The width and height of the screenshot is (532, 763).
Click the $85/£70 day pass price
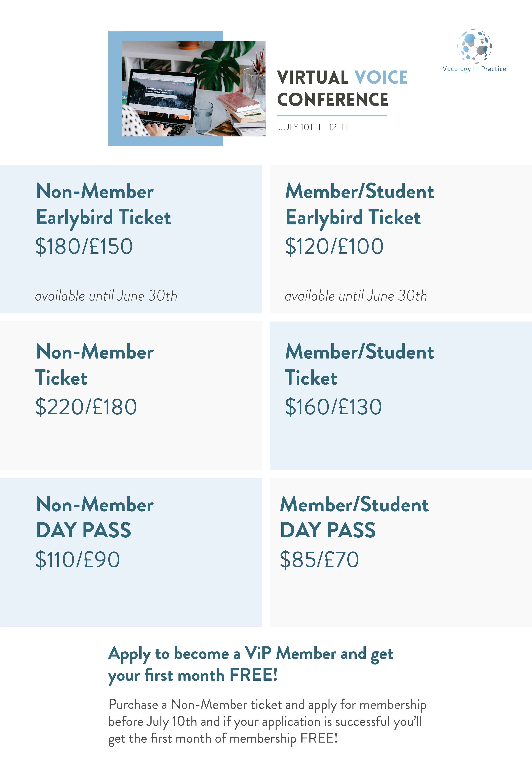pyautogui.click(x=319, y=560)
